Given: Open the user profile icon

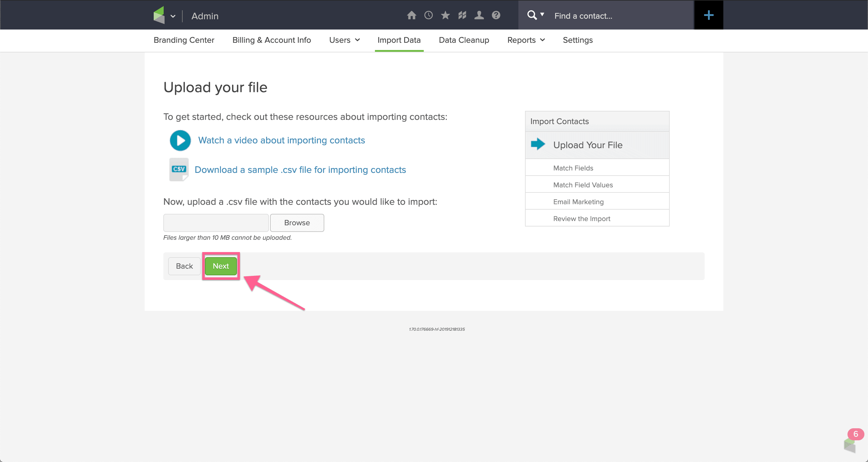Looking at the screenshot, I should pos(479,15).
